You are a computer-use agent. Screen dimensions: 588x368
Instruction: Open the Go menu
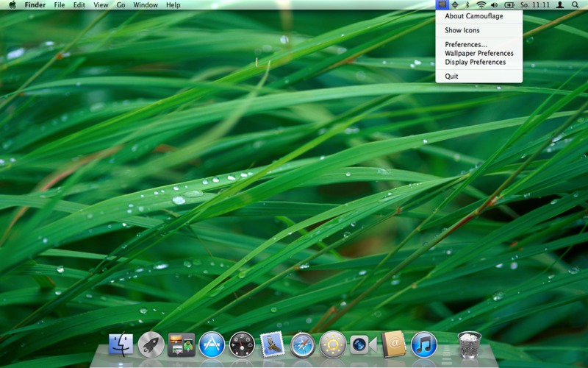(121, 5)
